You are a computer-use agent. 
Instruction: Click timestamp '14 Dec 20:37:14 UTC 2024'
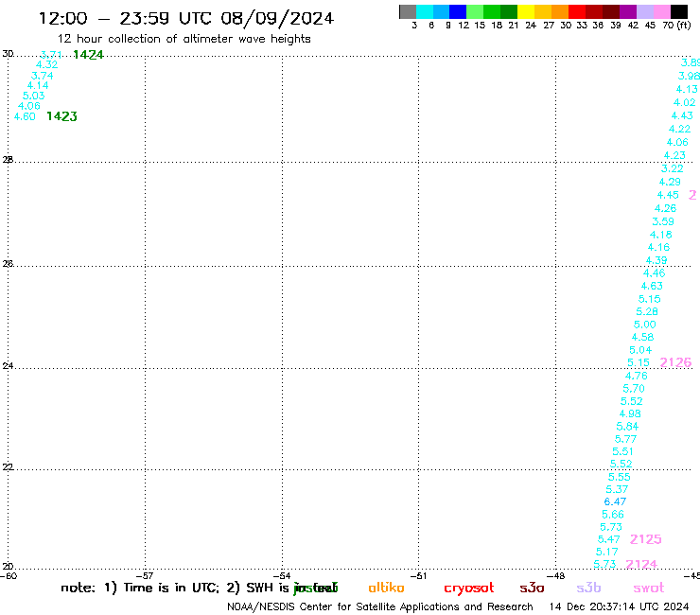(x=619, y=606)
